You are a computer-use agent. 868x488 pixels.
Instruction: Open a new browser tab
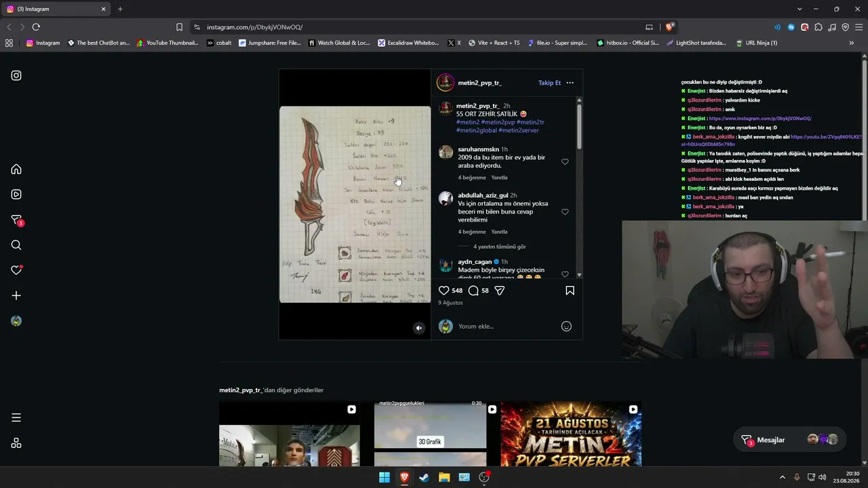click(120, 9)
